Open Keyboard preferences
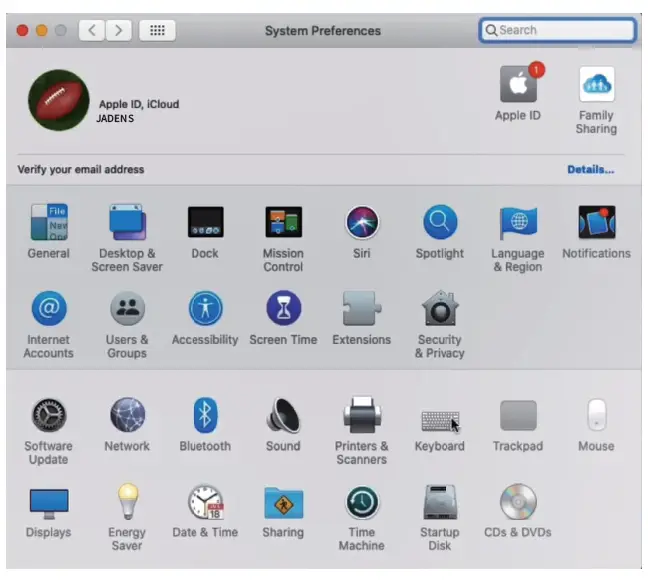Screen dimensions: 648x580 coord(440,420)
